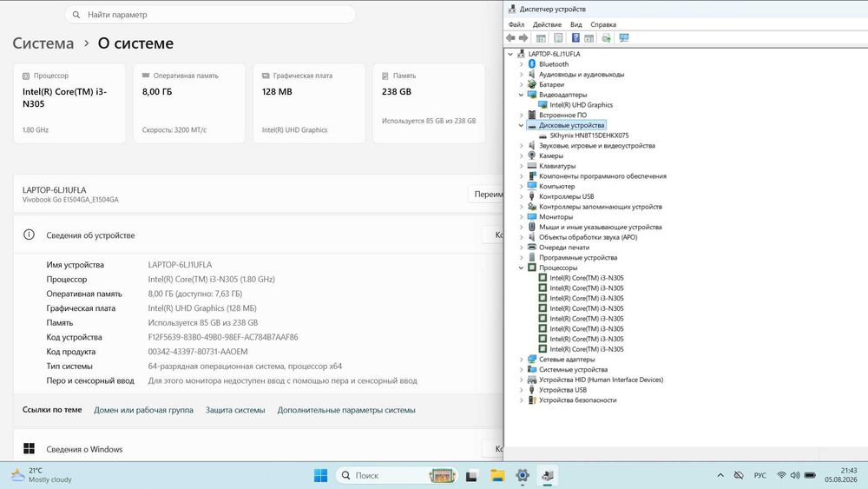Open the Settings gear on the taskbar
868x489 pixels.
coord(523,475)
